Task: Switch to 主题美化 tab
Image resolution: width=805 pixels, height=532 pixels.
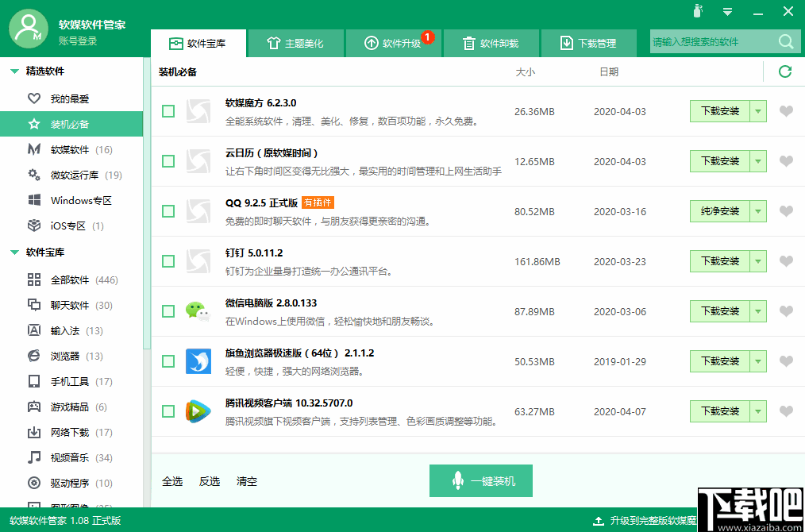Action: [x=295, y=43]
